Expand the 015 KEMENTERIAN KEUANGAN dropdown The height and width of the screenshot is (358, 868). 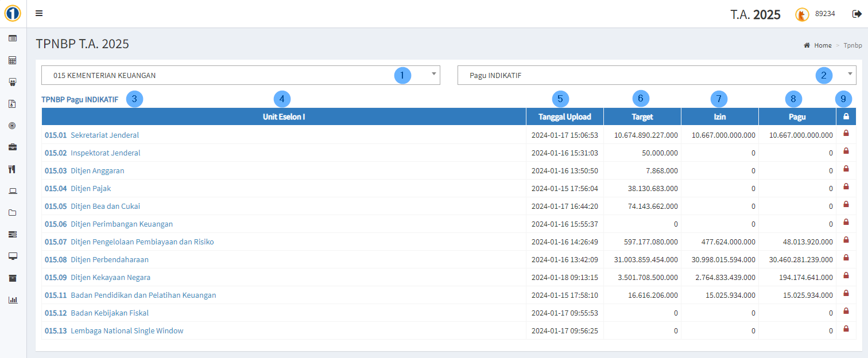tap(241, 75)
